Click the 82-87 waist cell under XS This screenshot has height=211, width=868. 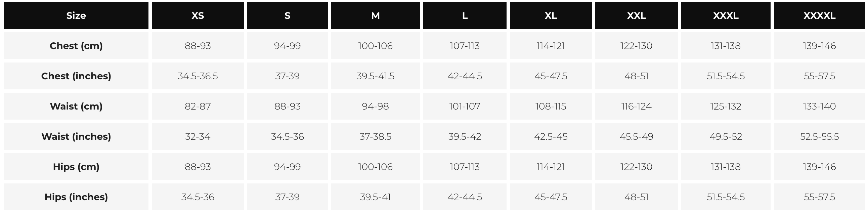(198, 107)
